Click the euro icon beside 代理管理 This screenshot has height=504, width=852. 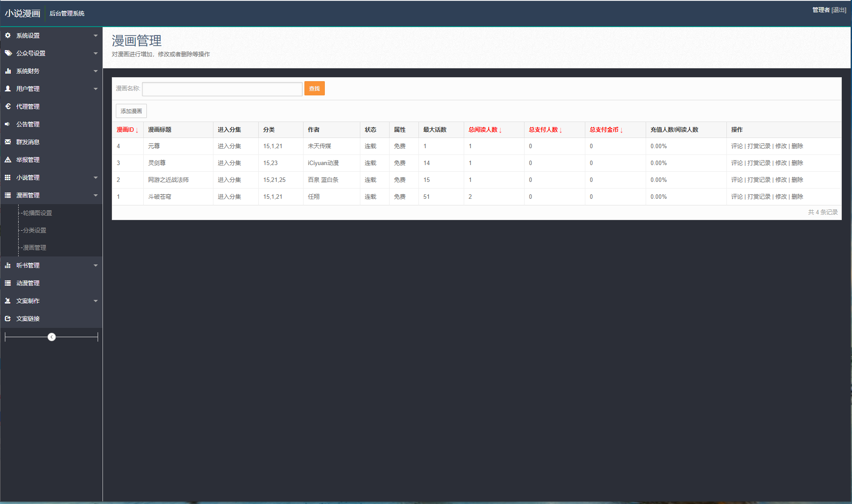pyautogui.click(x=8, y=106)
